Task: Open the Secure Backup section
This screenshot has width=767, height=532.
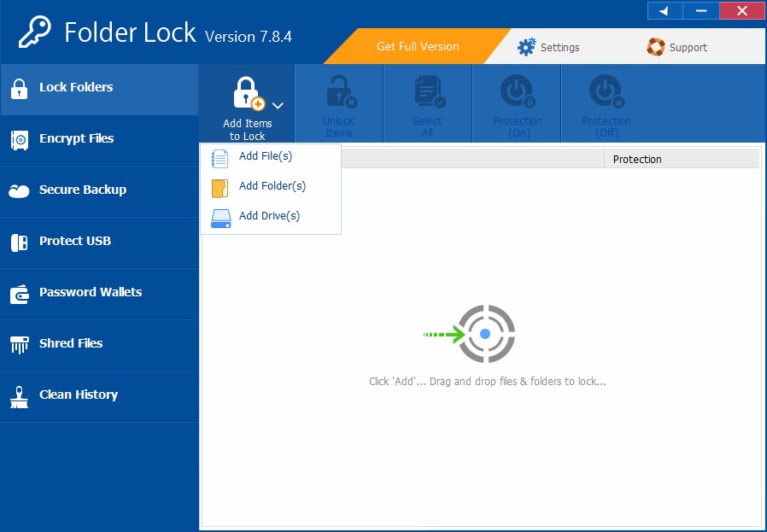Action: tap(99, 191)
